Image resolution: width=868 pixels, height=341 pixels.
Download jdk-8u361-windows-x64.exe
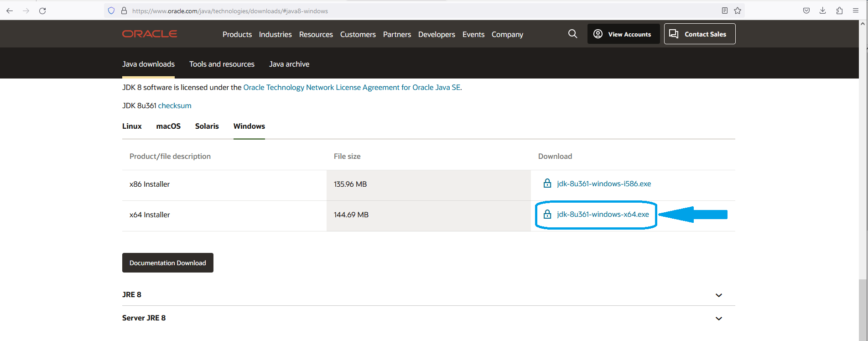(603, 214)
